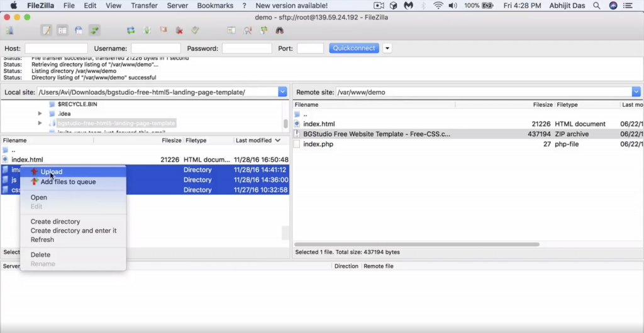This screenshot has height=333, width=644.
Task: Toggle directory comparison
Action: [248, 30]
